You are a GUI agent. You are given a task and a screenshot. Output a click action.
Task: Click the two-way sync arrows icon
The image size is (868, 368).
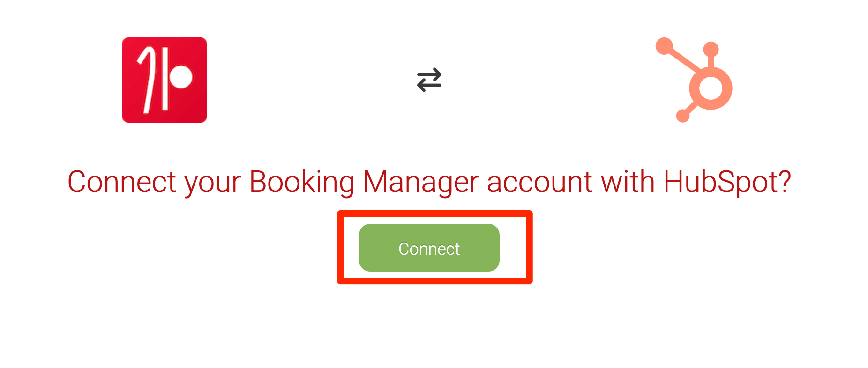coord(429,80)
